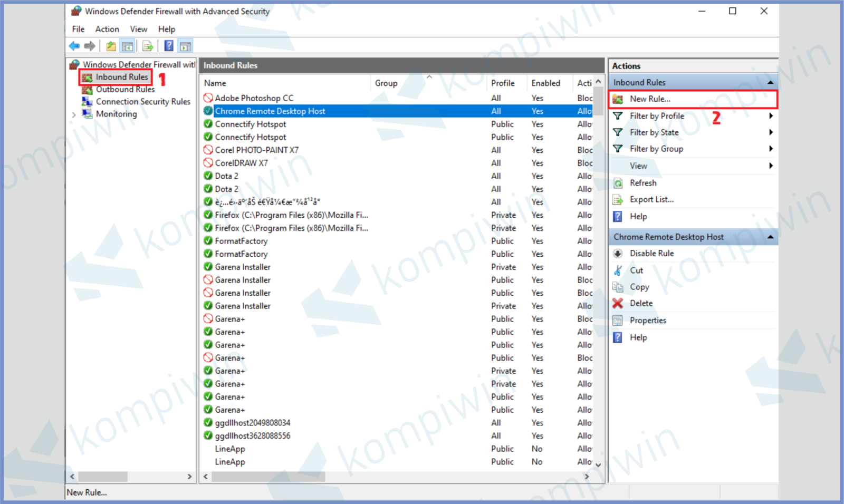Click the Cut scissors icon
This screenshot has height=504, width=844.
(618, 270)
